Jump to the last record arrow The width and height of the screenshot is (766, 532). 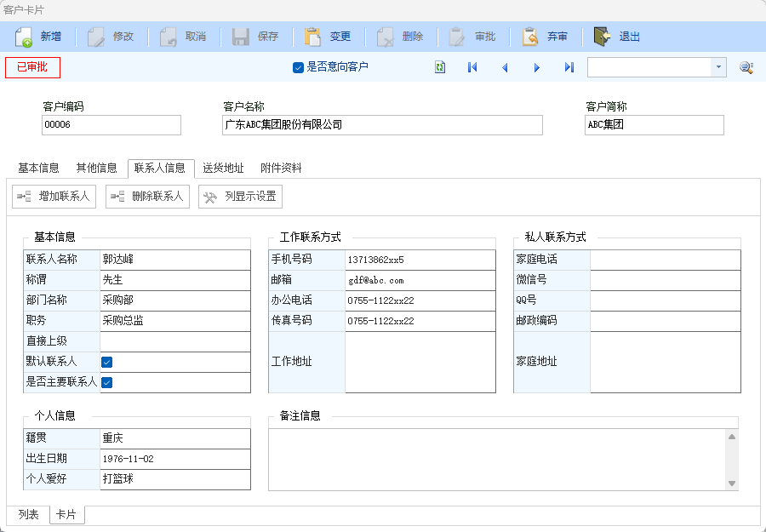coord(569,67)
